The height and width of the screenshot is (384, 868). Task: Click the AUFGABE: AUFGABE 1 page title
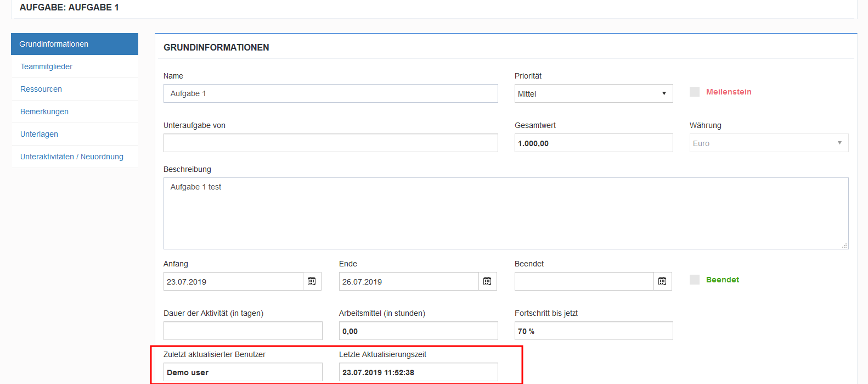coord(69,7)
